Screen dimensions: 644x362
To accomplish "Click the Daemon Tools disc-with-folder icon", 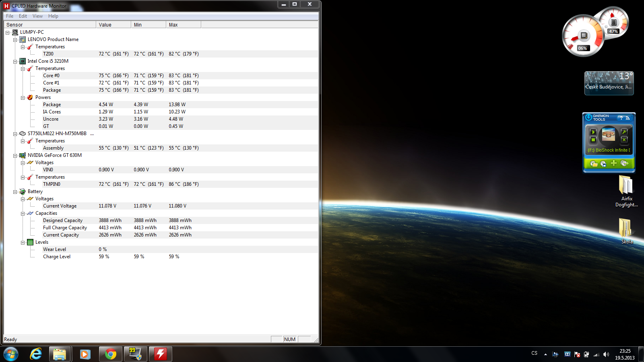I will click(x=594, y=163).
